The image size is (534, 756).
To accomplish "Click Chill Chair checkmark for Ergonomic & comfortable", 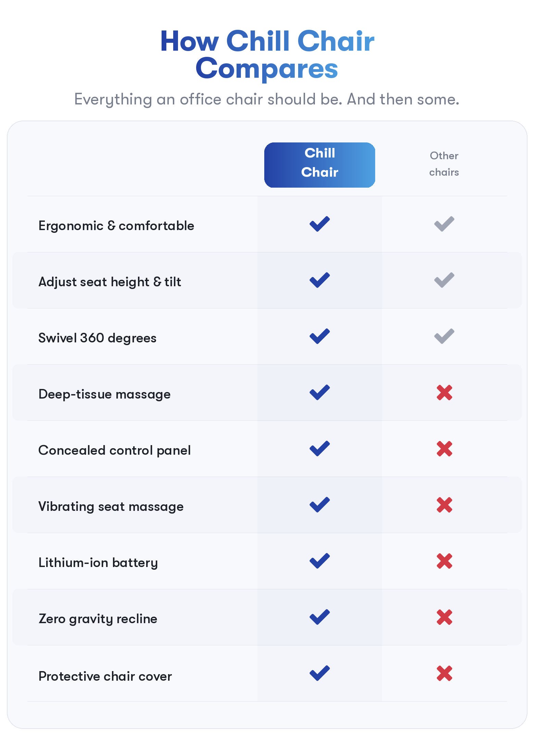I will pyautogui.click(x=319, y=224).
